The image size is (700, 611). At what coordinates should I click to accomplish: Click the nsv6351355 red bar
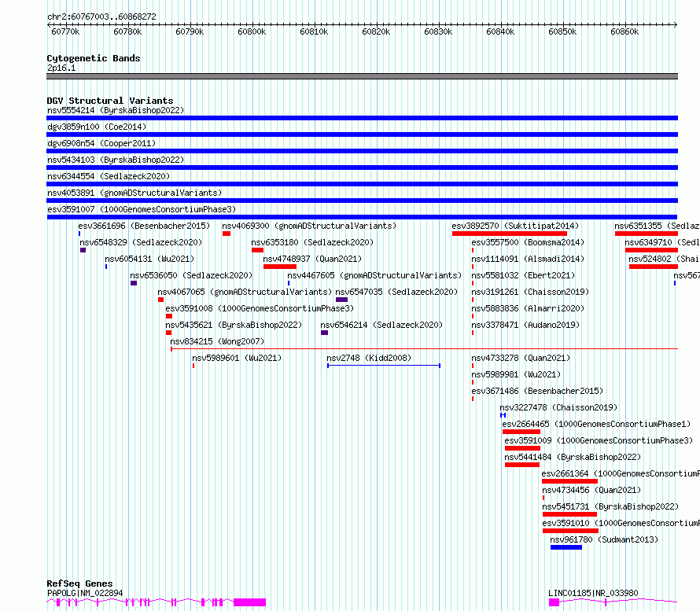click(x=647, y=234)
